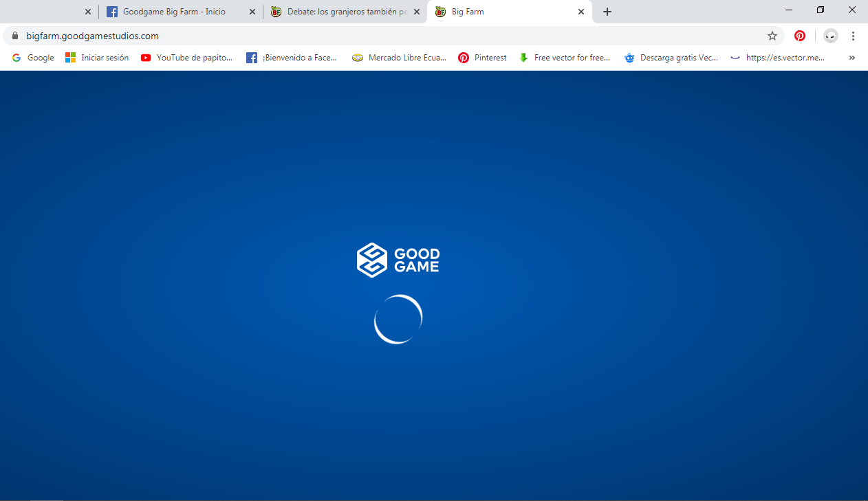Minimize the Chrome window
The image size is (868, 501).
789,10
